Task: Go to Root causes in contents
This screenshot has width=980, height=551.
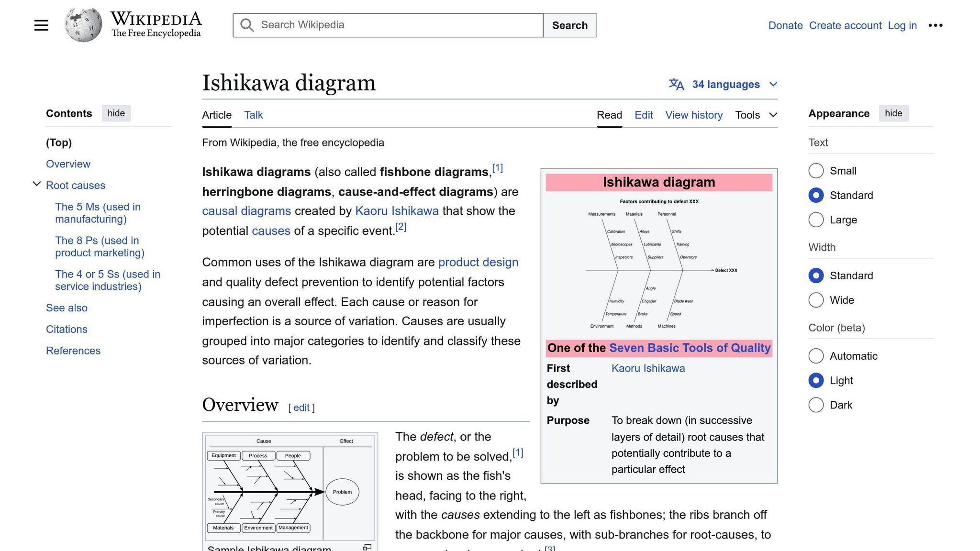Action: pyautogui.click(x=76, y=186)
